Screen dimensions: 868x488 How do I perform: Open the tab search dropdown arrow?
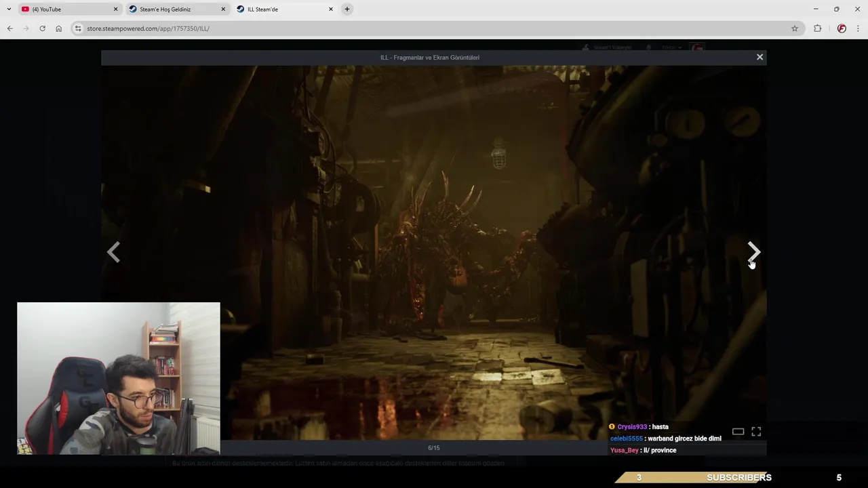9,9
